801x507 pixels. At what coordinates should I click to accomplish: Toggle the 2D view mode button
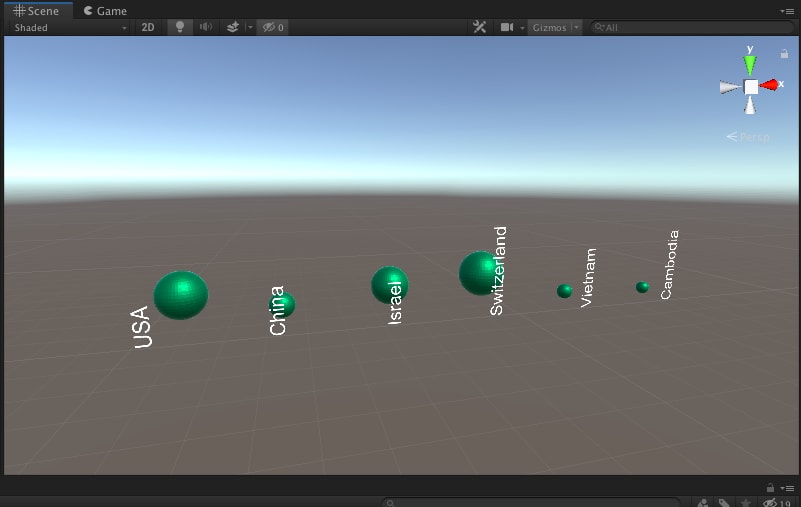(148, 28)
